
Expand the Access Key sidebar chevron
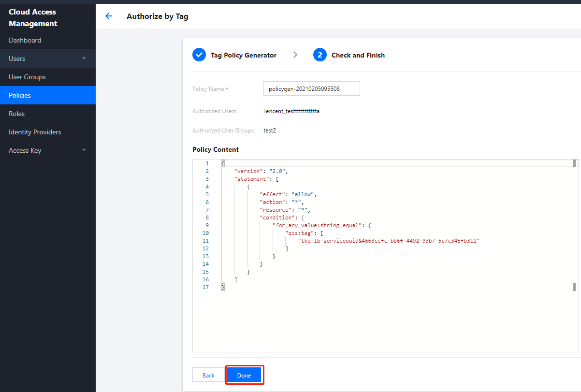coord(84,150)
